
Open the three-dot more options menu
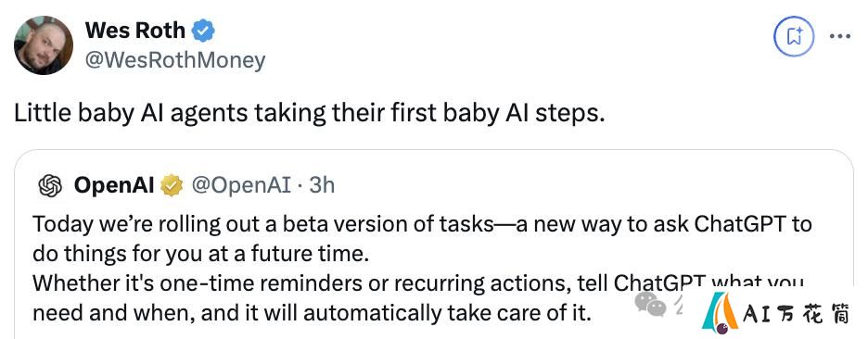pyautogui.click(x=839, y=36)
